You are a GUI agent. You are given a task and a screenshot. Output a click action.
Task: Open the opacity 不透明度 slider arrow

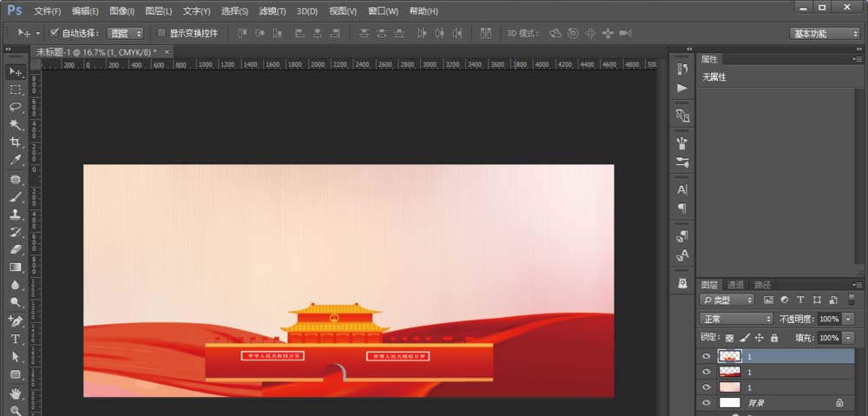pyautogui.click(x=849, y=319)
